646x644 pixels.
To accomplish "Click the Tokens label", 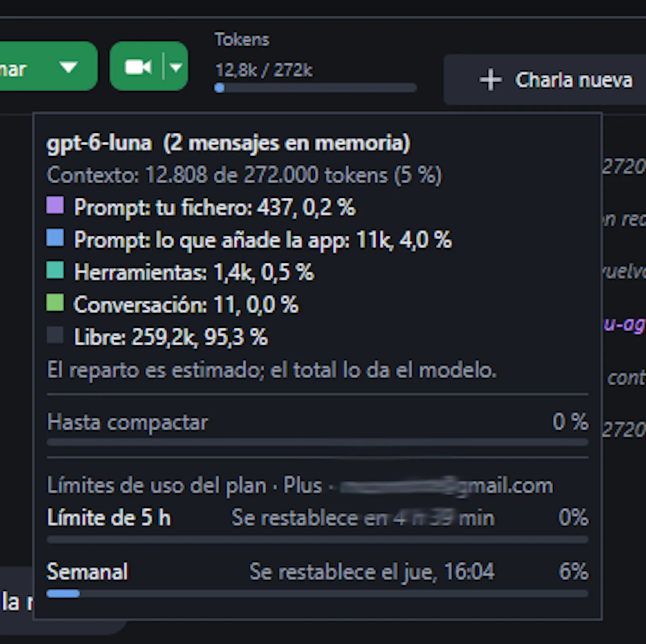I will pyautogui.click(x=242, y=40).
